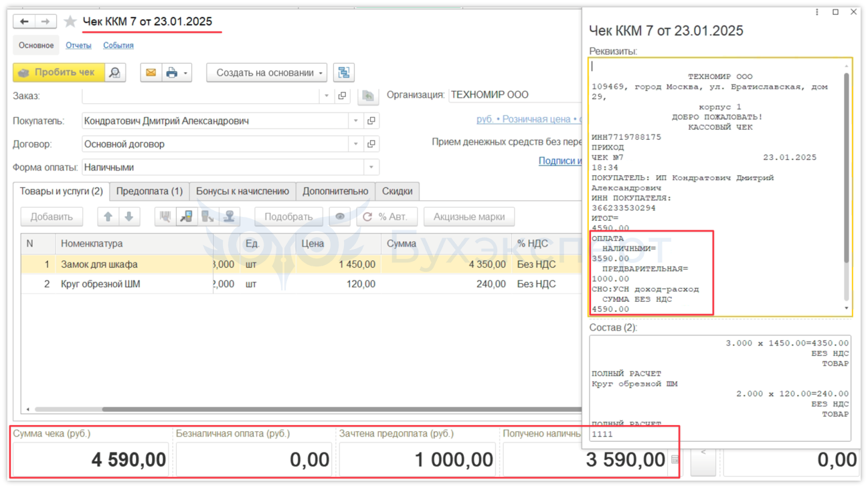
Task: Expand the Форма оплаты dropdown
Action: point(371,167)
